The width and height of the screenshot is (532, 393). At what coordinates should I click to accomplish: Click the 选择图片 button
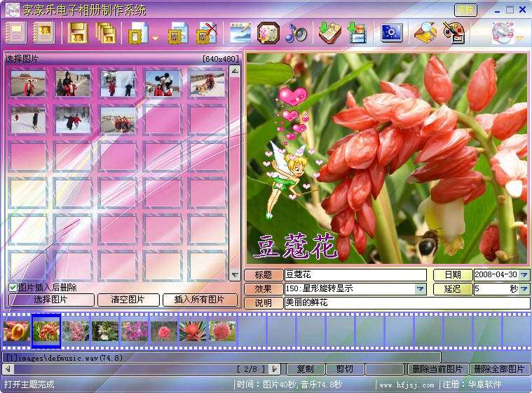51,300
